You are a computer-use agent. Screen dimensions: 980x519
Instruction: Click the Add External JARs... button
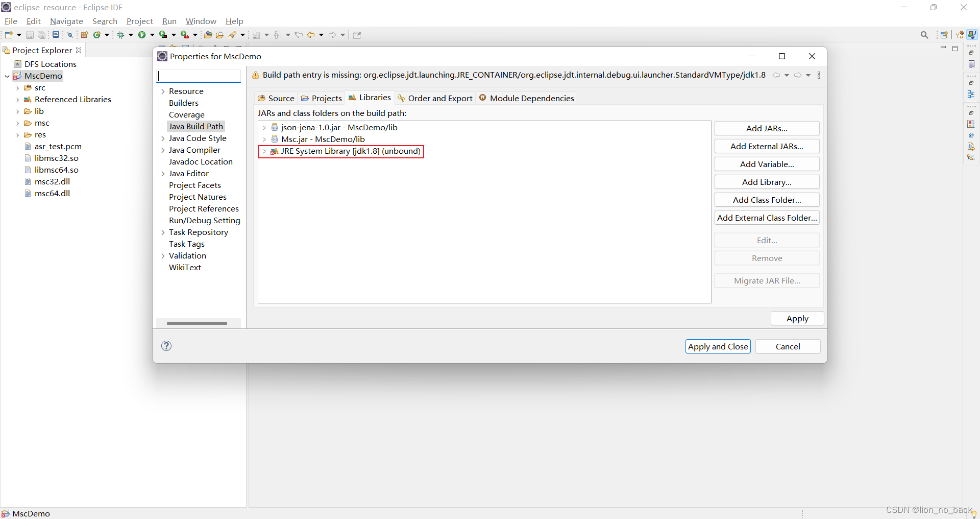click(x=767, y=146)
